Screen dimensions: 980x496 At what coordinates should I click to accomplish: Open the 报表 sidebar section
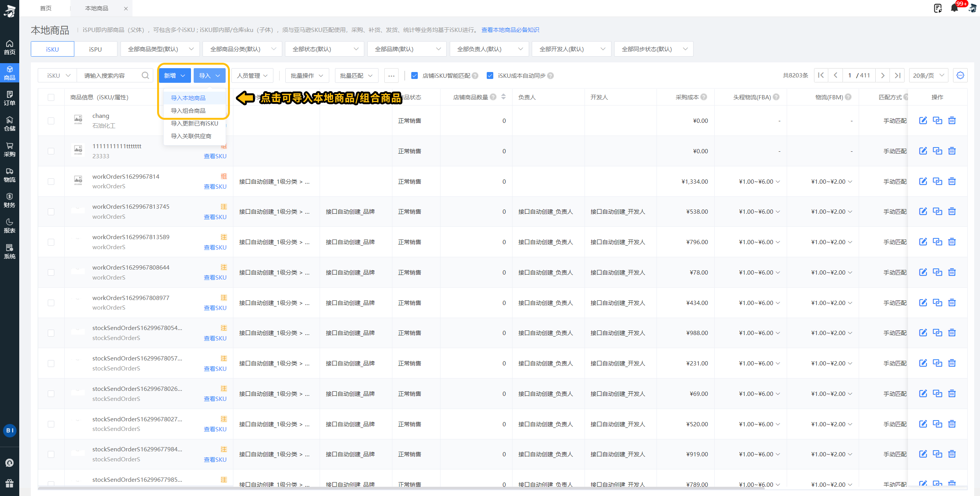click(10, 226)
